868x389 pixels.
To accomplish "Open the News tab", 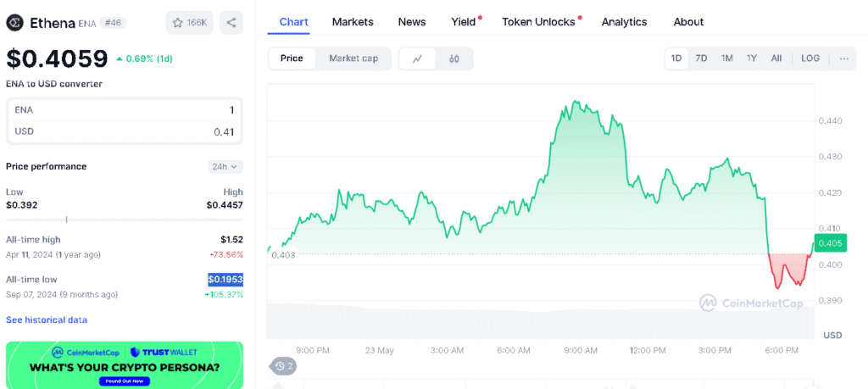I will tap(412, 22).
